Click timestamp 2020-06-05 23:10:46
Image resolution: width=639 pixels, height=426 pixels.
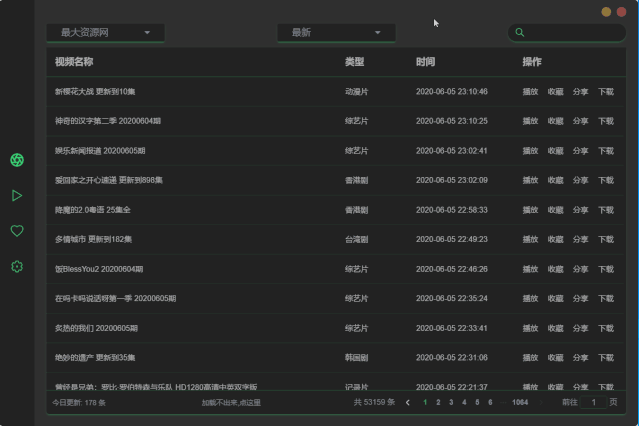[452, 92]
